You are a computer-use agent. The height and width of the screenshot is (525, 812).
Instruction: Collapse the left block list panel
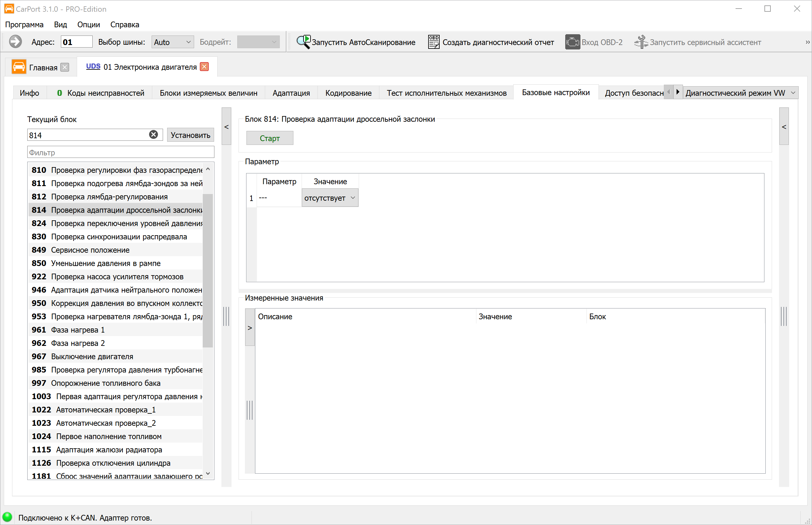(226, 126)
